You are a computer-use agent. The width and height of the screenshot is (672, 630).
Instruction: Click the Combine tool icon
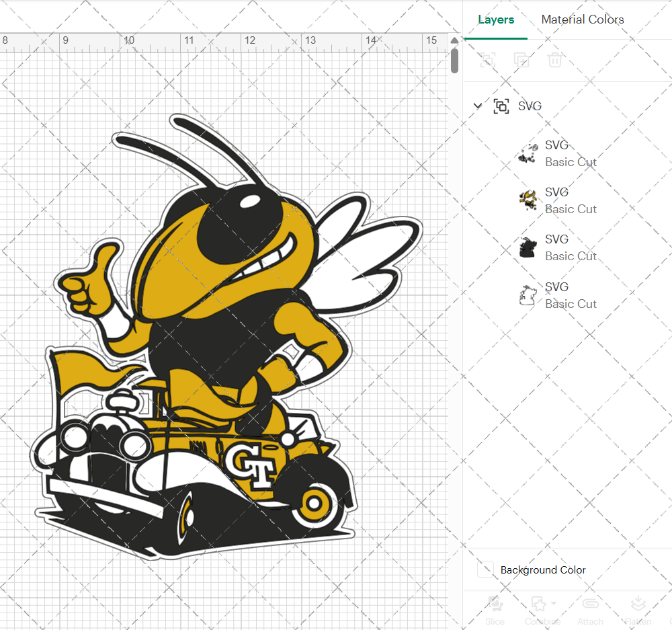538,604
